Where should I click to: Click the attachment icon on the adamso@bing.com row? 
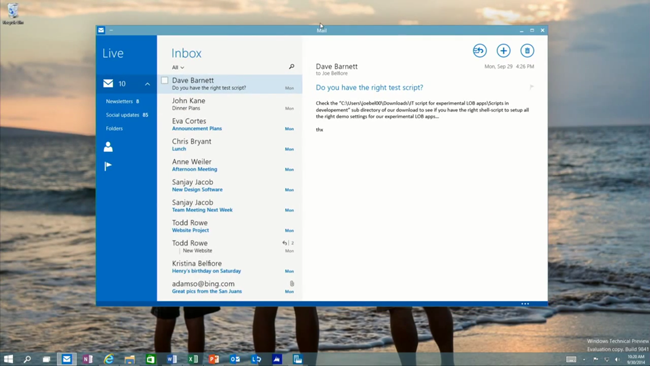[292, 284]
